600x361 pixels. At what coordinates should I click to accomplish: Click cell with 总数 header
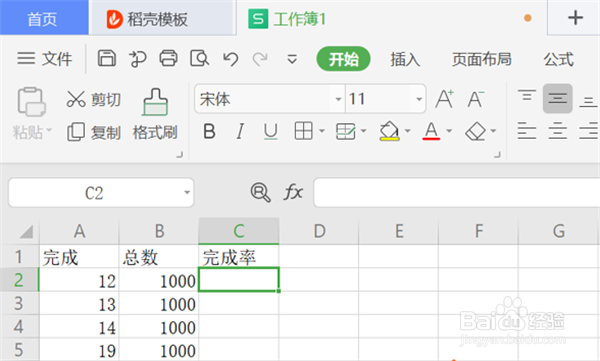[x=159, y=256]
